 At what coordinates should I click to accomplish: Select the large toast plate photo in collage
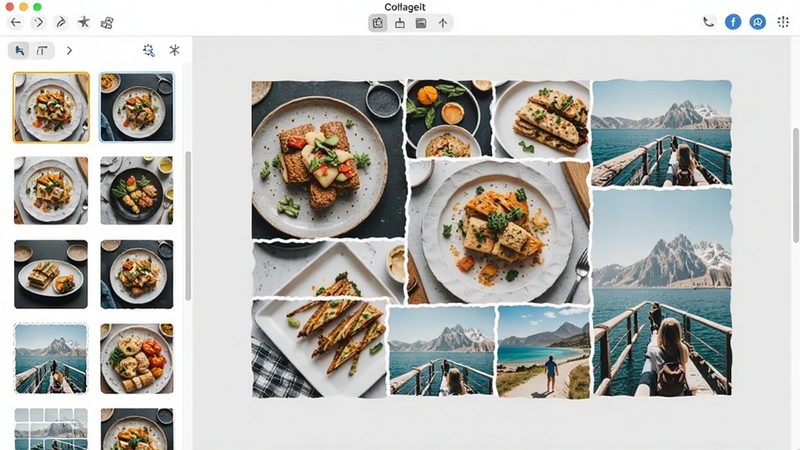(x=329, y=159)
